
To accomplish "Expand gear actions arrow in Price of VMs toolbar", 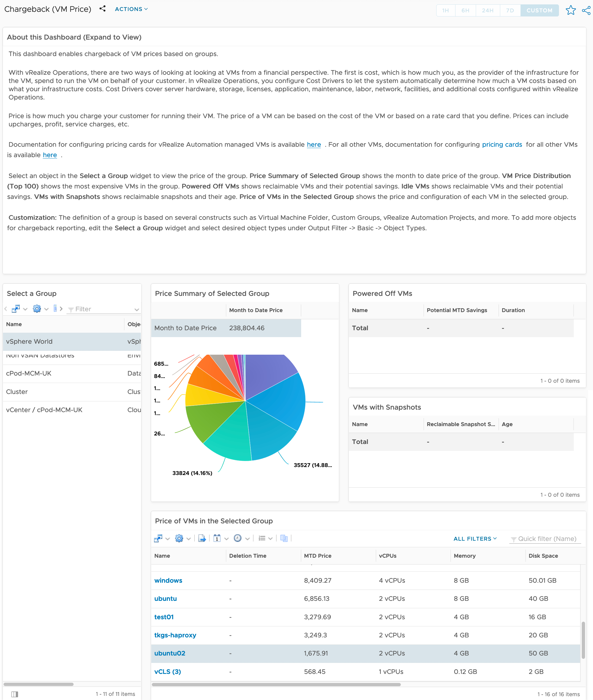I will pyautogui.click(x=189, y=539).
